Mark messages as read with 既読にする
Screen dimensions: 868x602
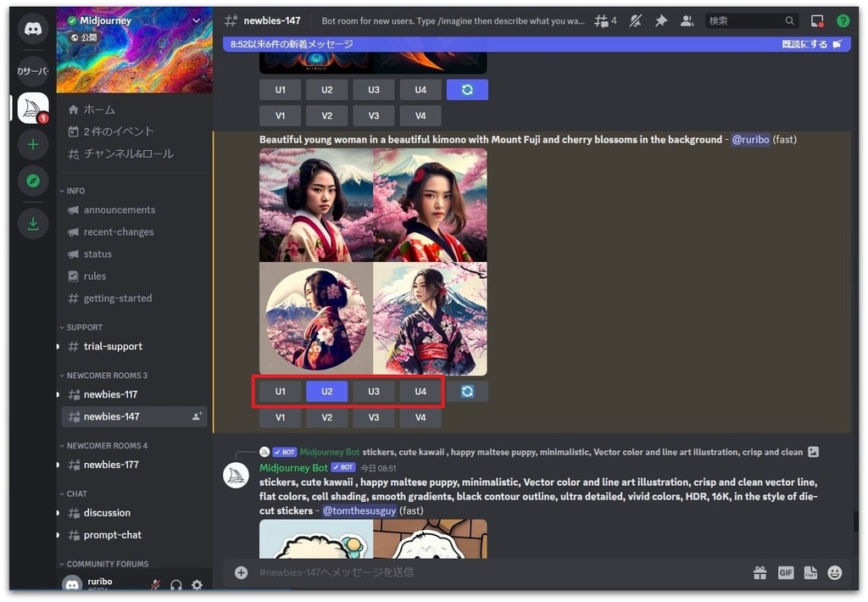(811, 44)
